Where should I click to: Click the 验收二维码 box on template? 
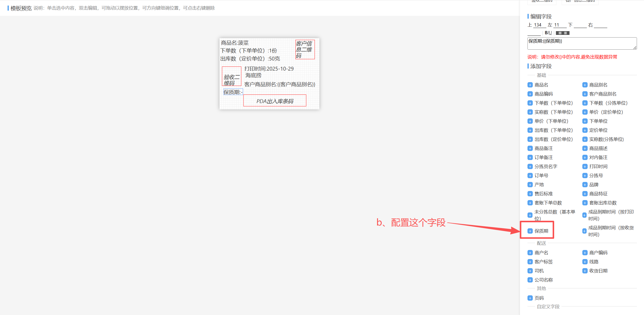tap(232, 76)
